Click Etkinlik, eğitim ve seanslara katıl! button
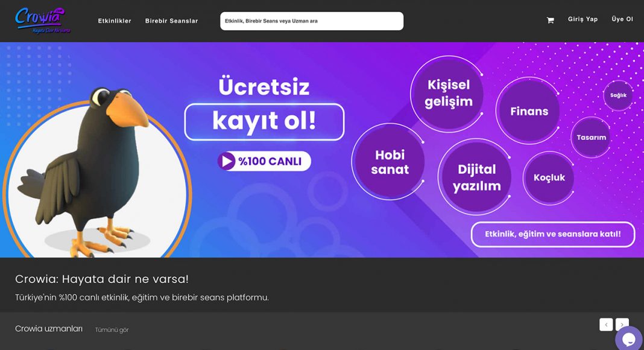 [x=553, y=234]
